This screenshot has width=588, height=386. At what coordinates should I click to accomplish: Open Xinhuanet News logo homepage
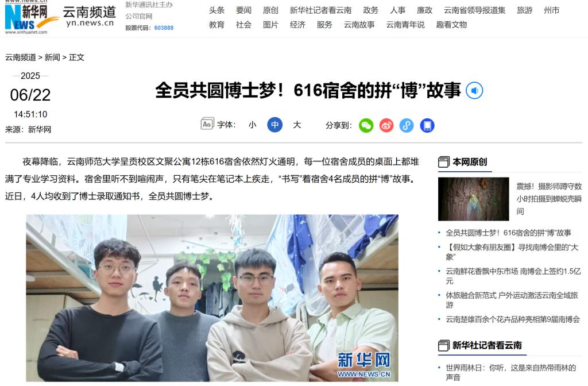pos(32,18)
